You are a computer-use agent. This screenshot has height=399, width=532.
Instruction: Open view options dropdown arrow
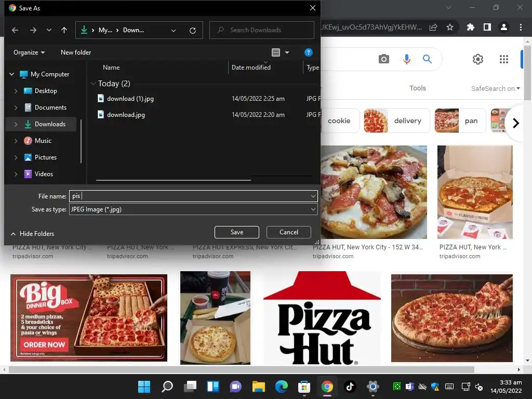[287, 52]
